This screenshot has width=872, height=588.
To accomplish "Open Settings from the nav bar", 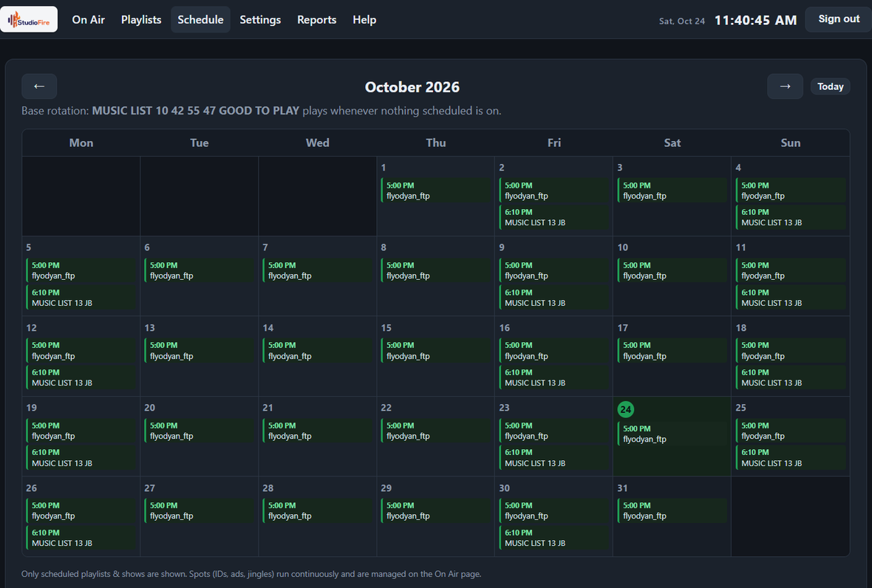I will [x=260, y=19].
